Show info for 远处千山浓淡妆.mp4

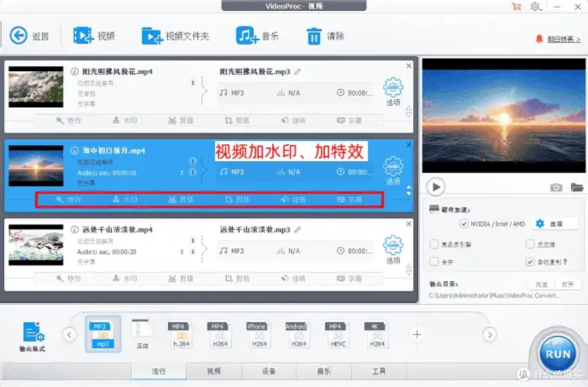coord(75,230)
